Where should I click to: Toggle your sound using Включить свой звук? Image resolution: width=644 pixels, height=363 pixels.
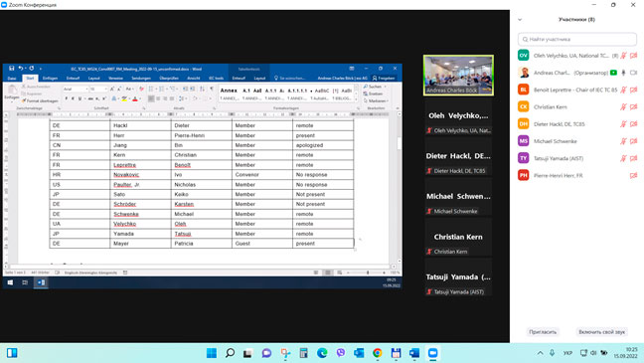pyautogui.click(x=601, y=332)
